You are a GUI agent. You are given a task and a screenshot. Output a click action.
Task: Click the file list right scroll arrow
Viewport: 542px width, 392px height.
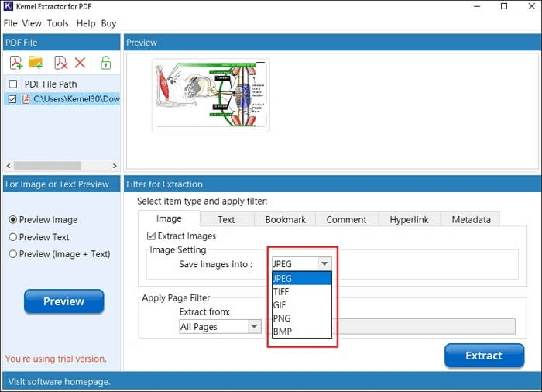point(115,166)
